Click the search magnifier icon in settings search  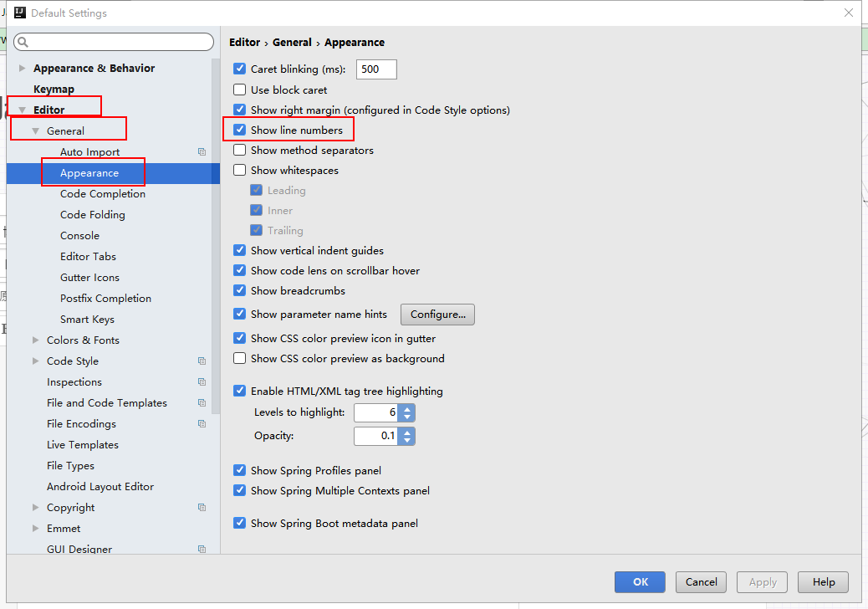point(23,42)
